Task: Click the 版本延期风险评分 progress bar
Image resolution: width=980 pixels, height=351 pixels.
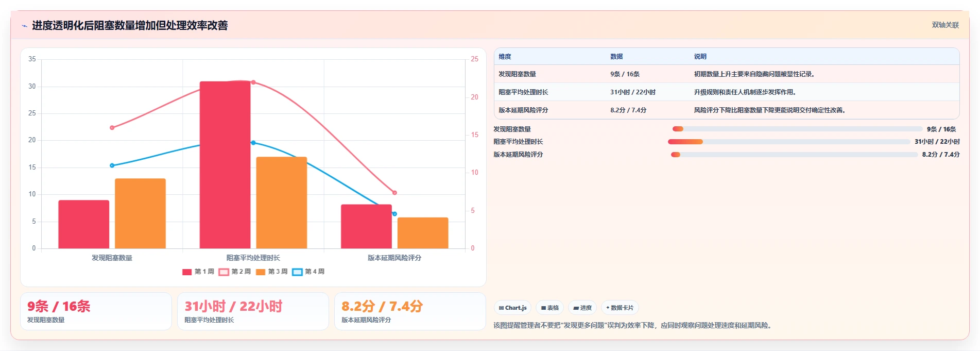Action: (x=794, y=155)
